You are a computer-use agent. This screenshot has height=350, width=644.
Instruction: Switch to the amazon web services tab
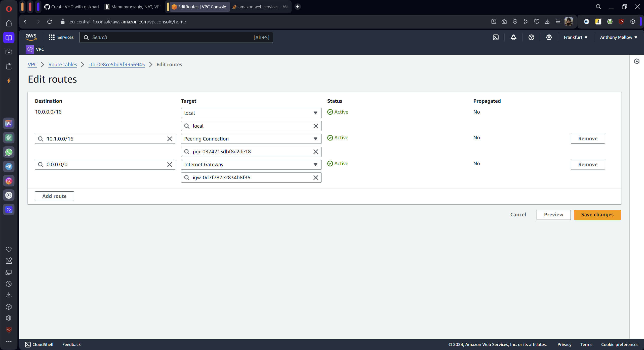(260, 7)
